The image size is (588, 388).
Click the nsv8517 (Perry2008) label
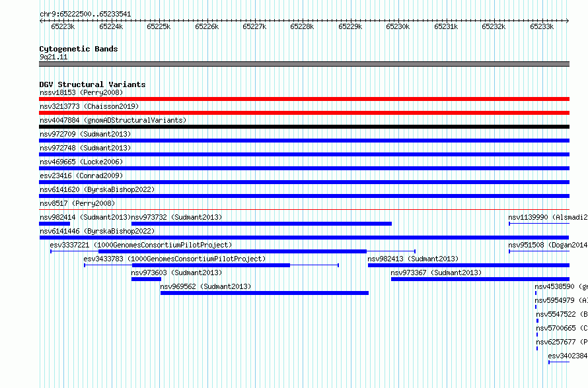click(77, 203)
